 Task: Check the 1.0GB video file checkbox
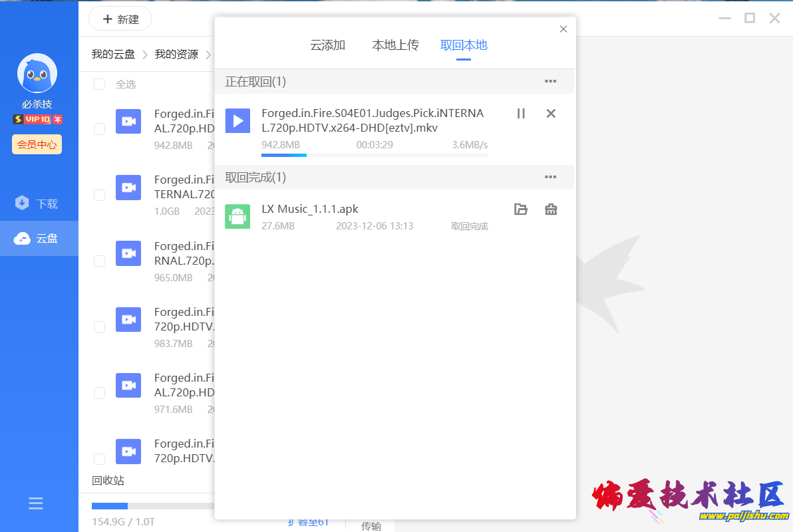99,195
